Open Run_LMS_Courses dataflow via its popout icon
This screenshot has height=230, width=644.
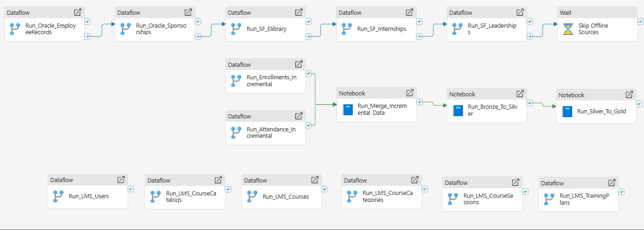[315, 180]
